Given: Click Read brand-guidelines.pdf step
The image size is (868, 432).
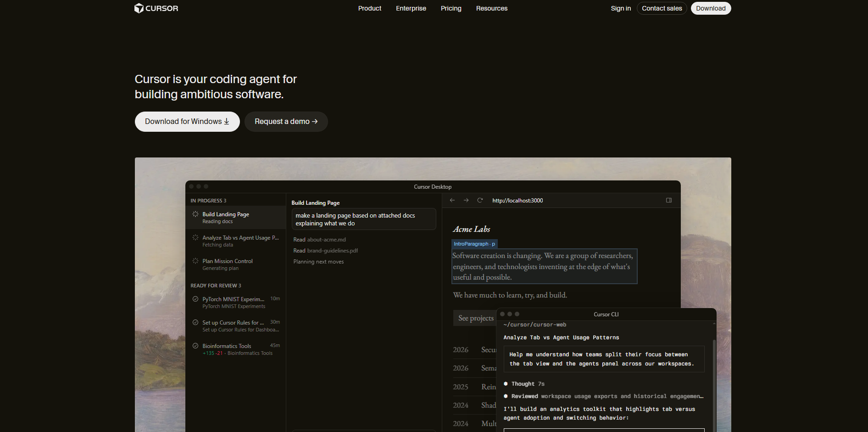Looking at the screenshot, I should (326, 251).
